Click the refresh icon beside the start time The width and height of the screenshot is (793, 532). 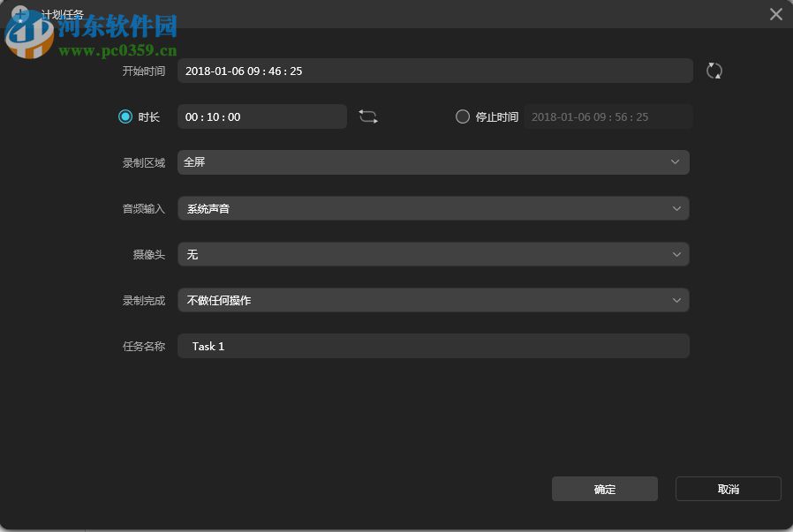coord(714,71)
